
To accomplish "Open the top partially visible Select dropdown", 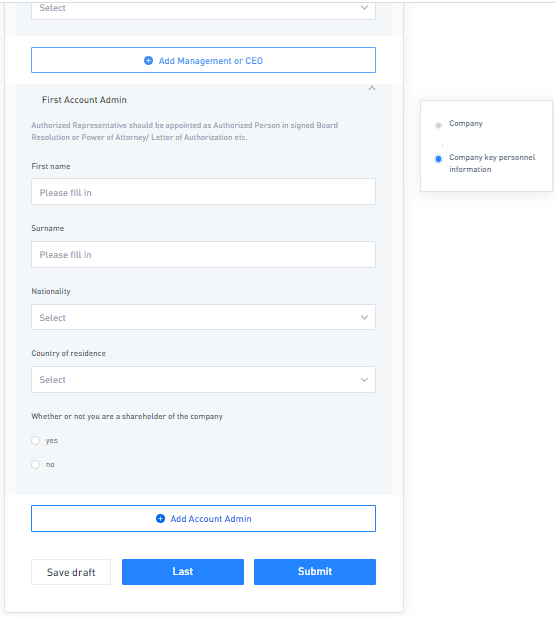I will [204, 10].
